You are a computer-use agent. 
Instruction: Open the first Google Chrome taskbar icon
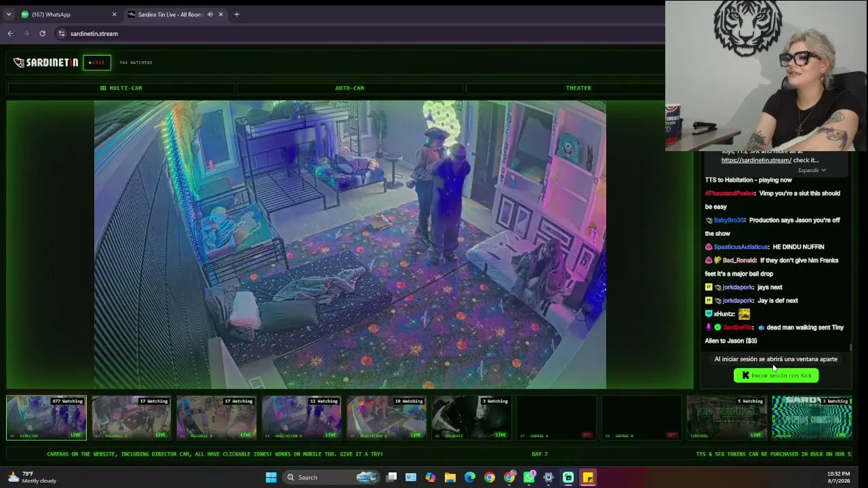click(490, 477)
